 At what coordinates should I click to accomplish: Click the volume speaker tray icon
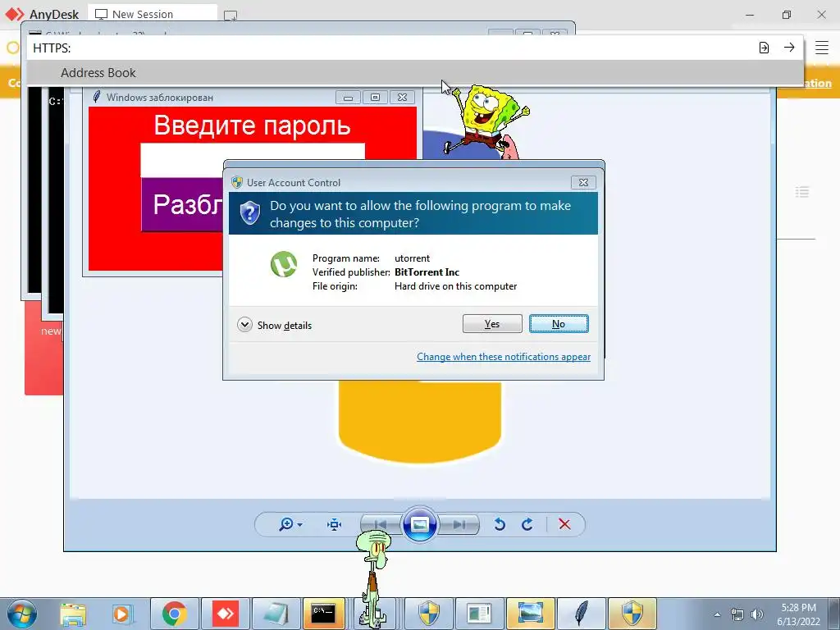tap(757, 614)
